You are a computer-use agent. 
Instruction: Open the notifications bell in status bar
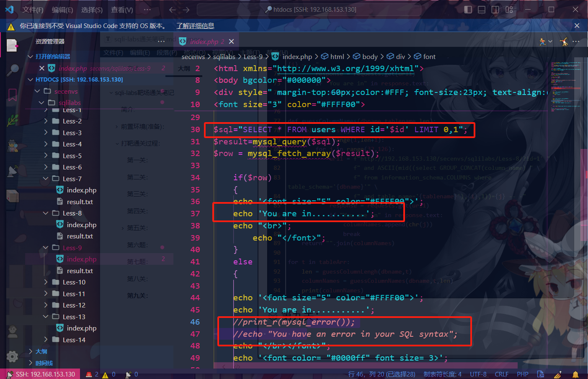(575, 374)
